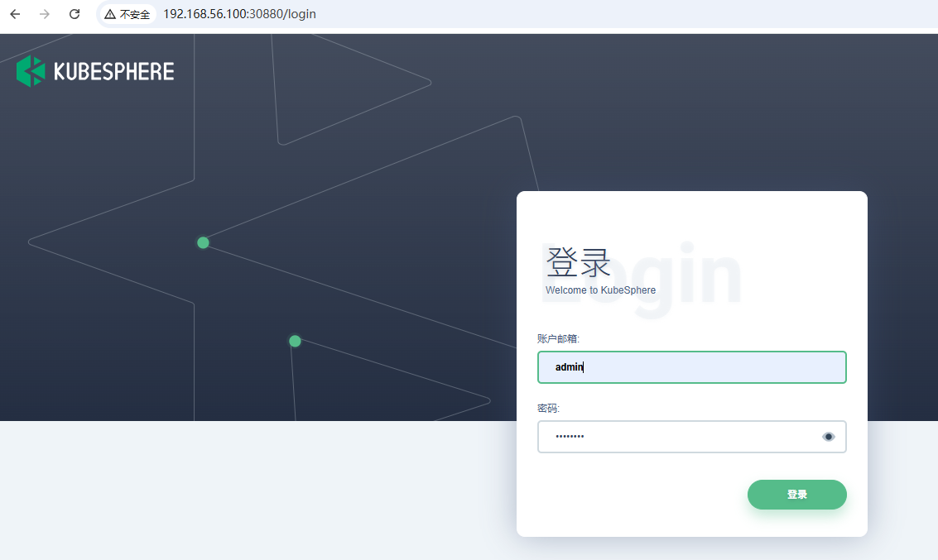Click the address bar URL 192.168.56.100:30880/login
The width and height of the screenshot is (938, 560).
click(239, 14)
